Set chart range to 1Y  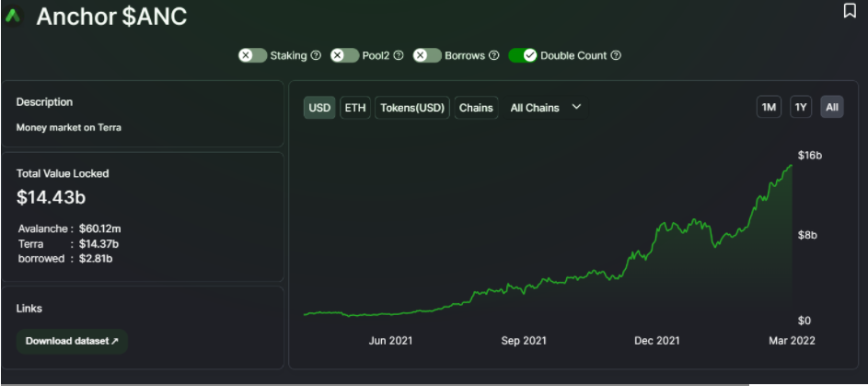coord(801,108)
